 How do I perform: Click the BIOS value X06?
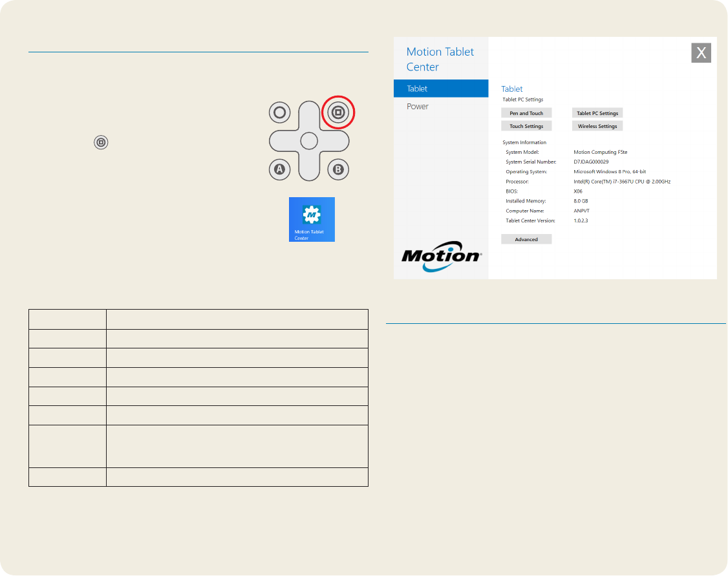[578, 191]
